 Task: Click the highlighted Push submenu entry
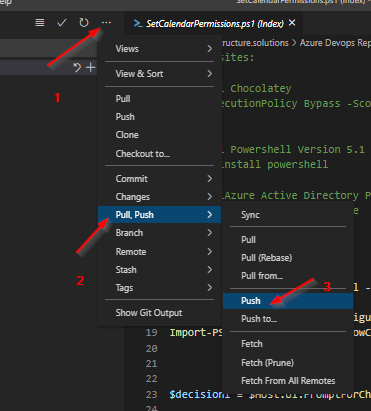pos(288,301)
